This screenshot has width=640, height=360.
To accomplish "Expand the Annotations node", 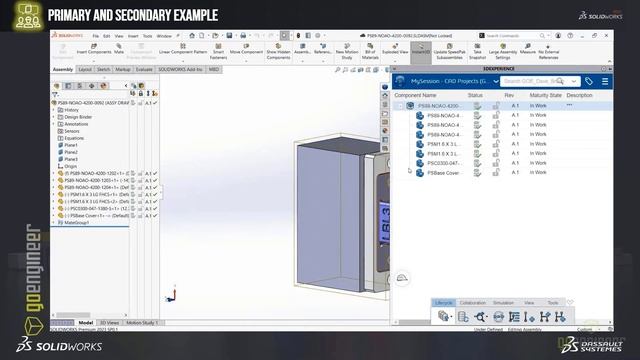I will pos(53,124).
